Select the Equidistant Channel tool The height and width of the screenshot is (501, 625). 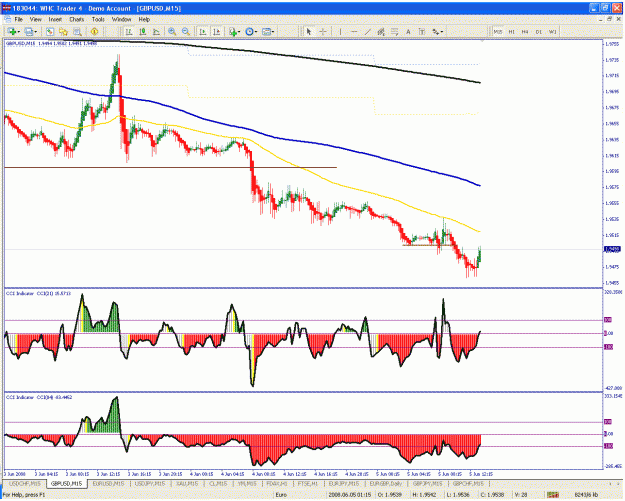[381, 31]
